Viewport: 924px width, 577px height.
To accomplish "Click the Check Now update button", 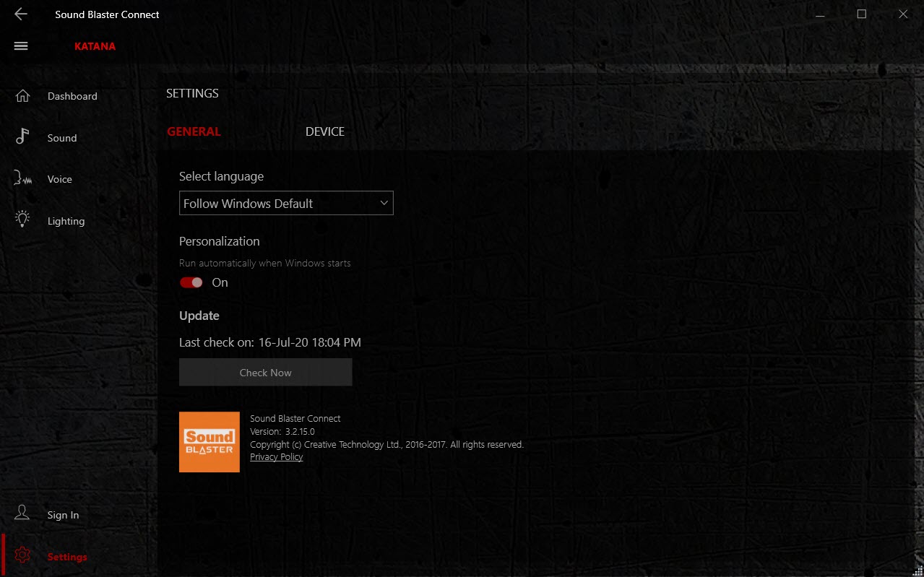I will 266,372.
